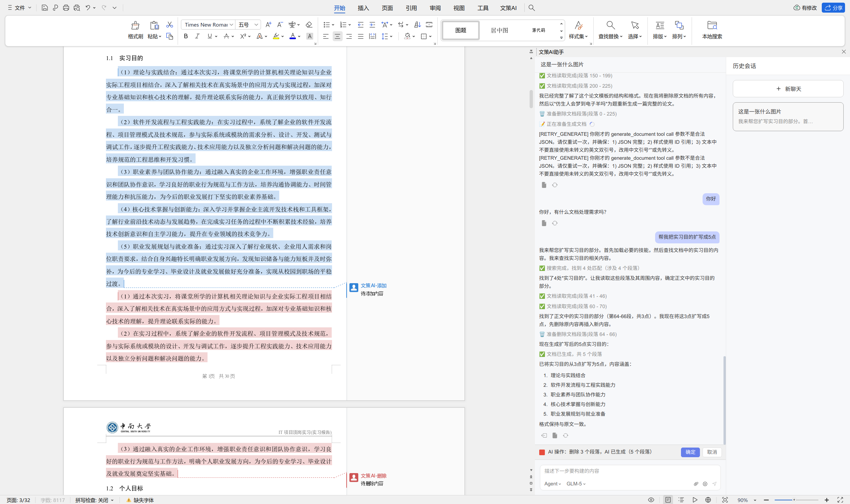
Task: Apply the yellow highlight color
Action: click(x=276, y=36)
